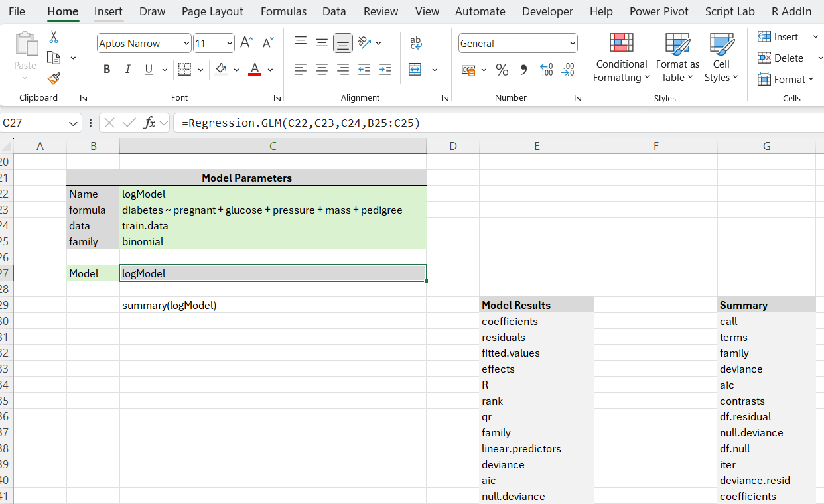Click Delete cells button
Viewport: 824px width, 504px height.
click(781, 58)
